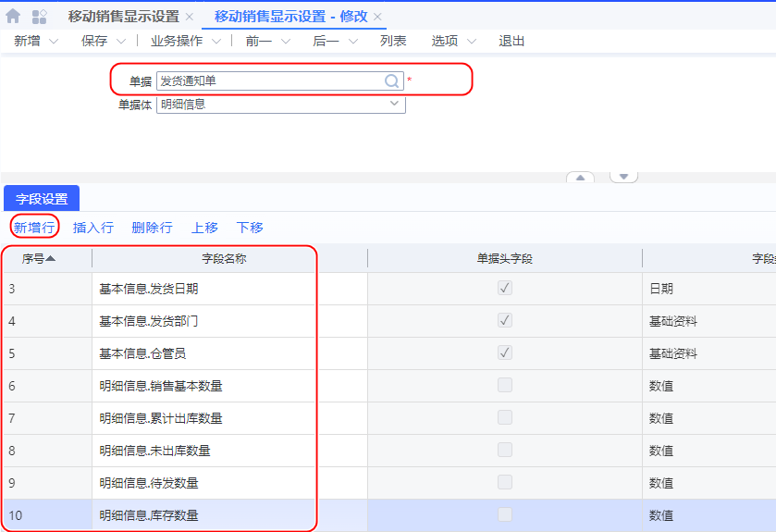This screenshot has height=532, width=776.
Task: Open the 业务操作 menu
Action: tap(185, 42)
